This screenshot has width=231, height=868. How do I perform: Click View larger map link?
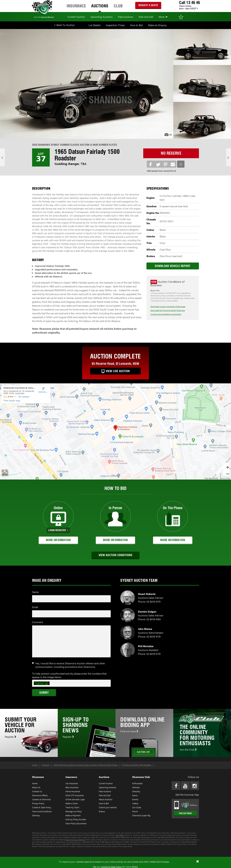[12, 401]
